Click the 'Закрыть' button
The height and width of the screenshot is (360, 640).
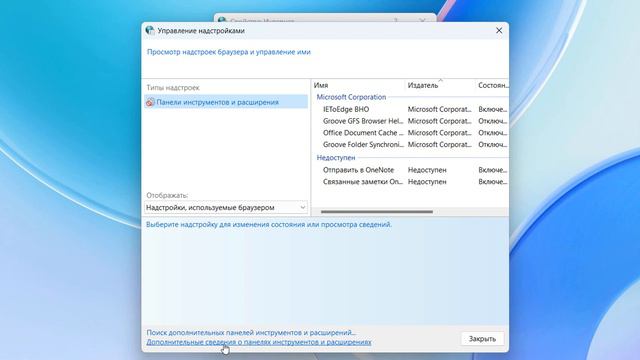(x=482, y=339)
